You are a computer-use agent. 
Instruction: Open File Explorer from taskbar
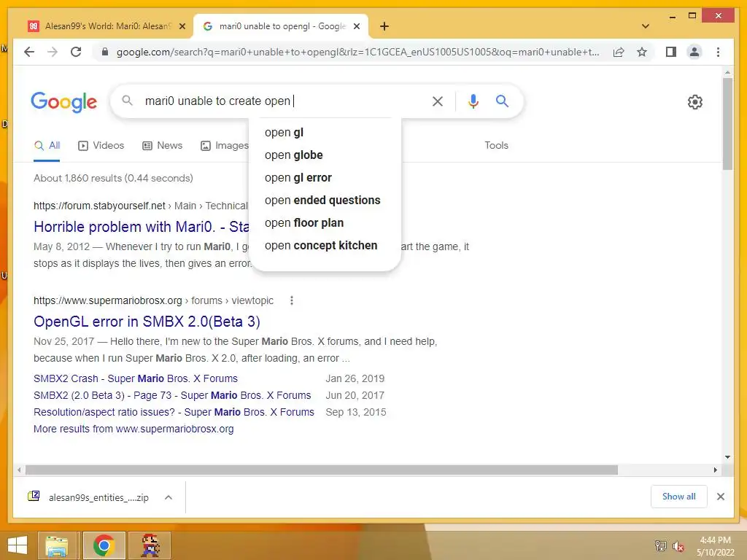pos(56,545)
